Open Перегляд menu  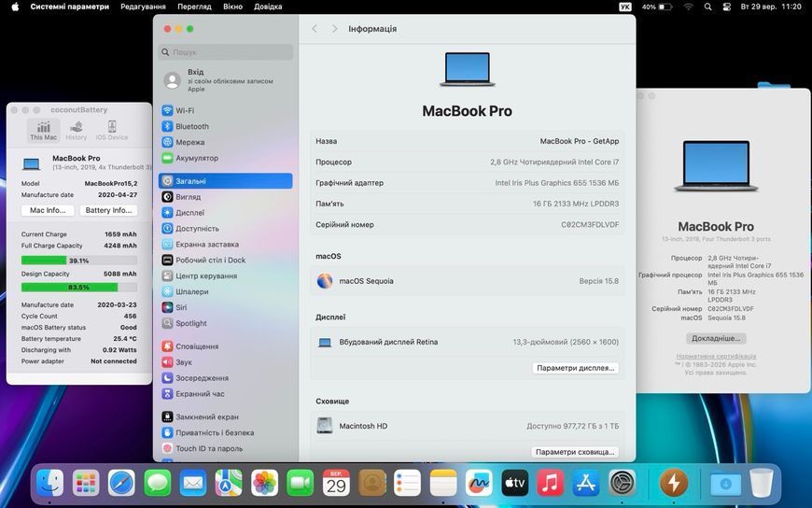click(194, 7)
